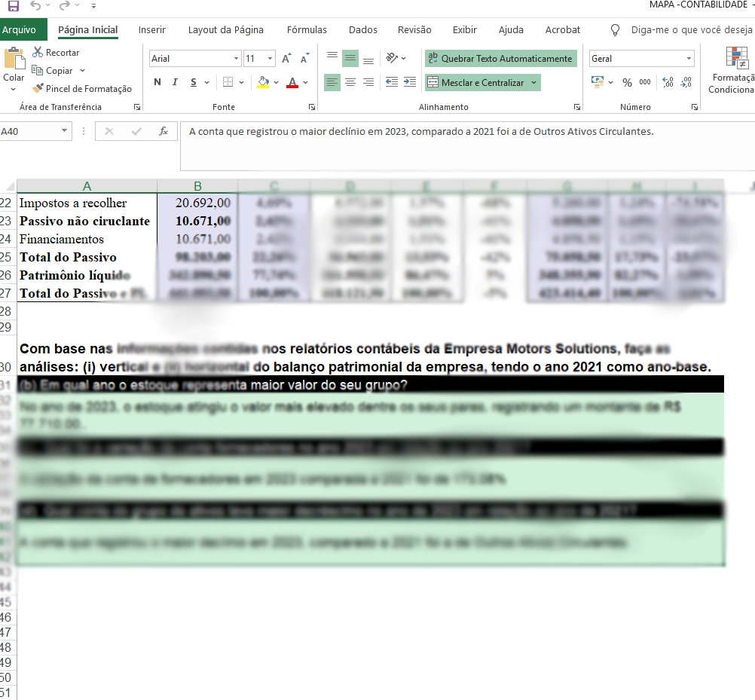Click the Recortar (cut) scissors icon
The image size is (755, 700).
pyautogui.click(x=38, y=53)
